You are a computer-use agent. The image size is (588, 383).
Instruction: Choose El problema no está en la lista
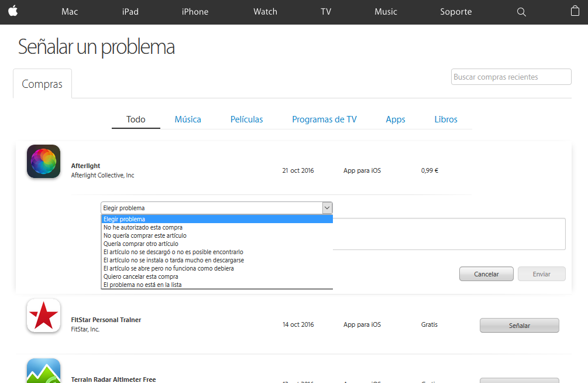tap(216, 285)
